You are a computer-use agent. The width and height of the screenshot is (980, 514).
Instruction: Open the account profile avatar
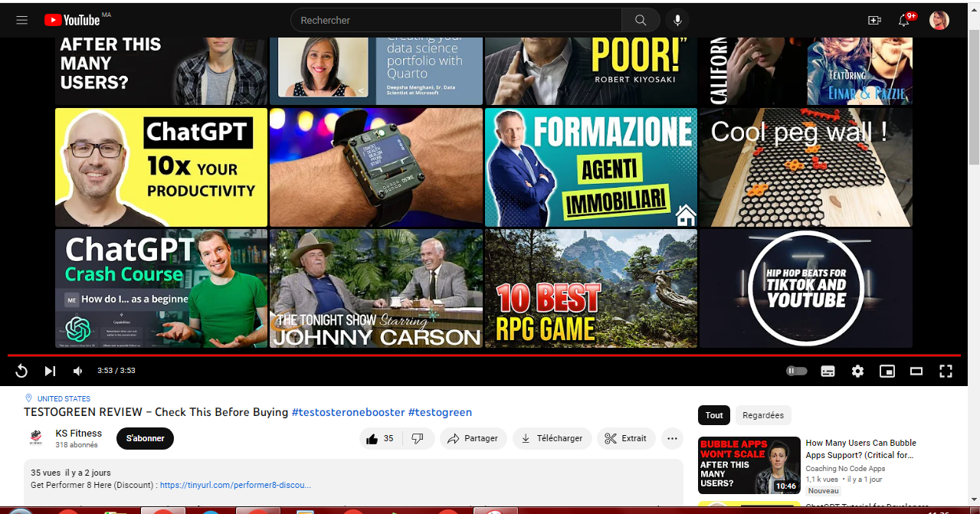click(939, 21)
